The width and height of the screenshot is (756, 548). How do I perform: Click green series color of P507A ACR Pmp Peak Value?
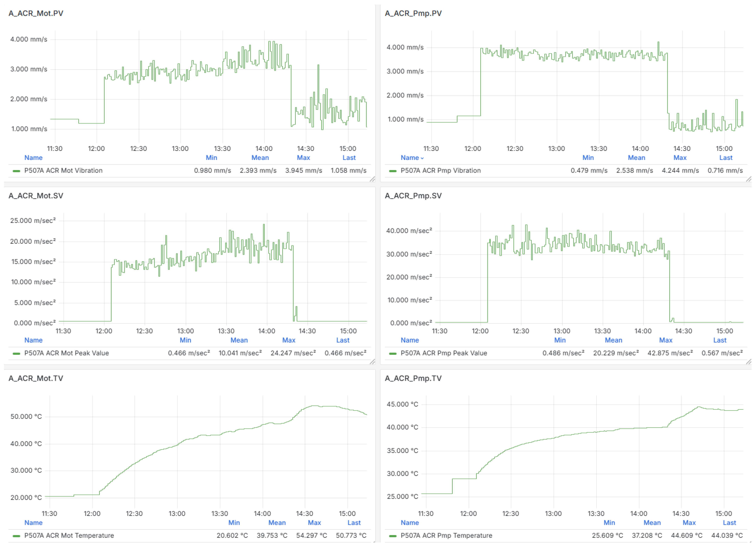393,353
